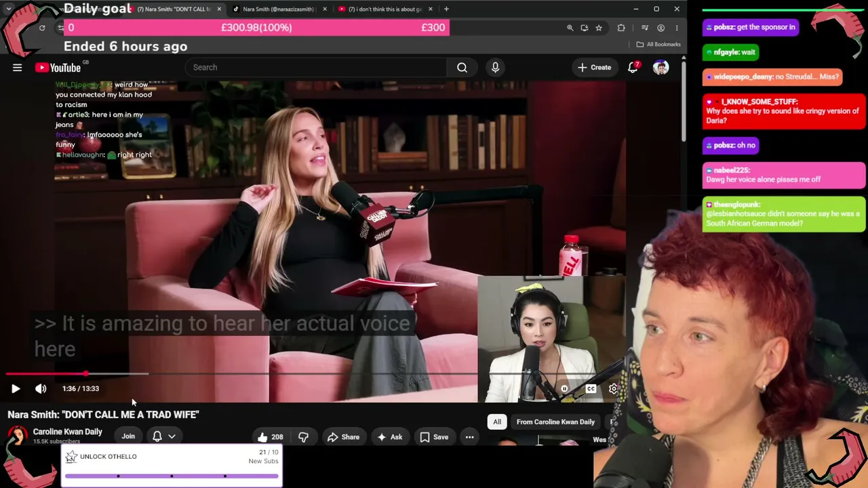Start voice search with the microphone icon

495,67
